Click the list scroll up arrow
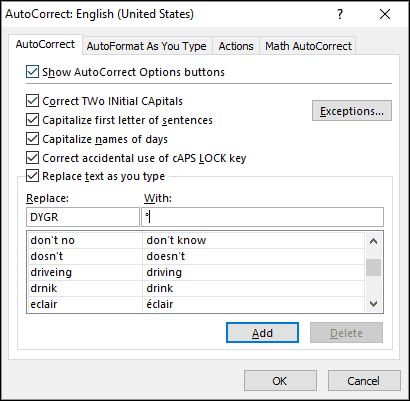Viewport: 410px width, 401px height. tap(373, 241)
